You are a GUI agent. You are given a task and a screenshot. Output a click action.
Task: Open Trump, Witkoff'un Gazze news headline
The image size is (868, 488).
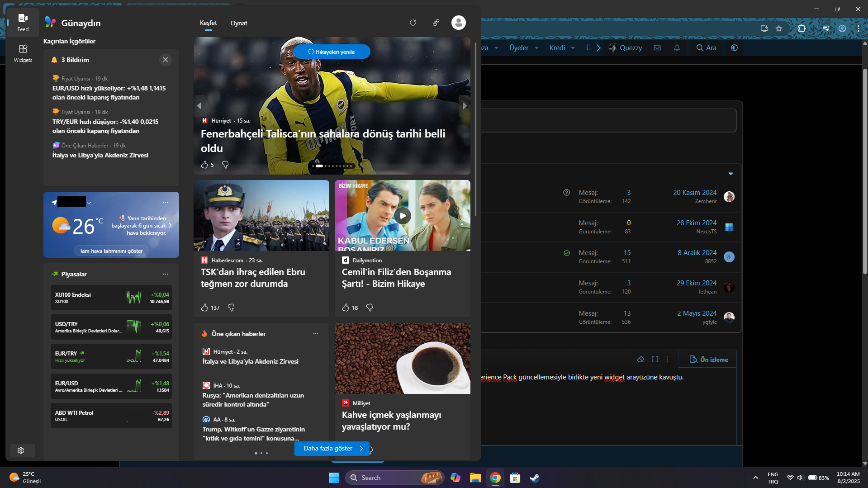pyautogui.click(x=254, y=434)
